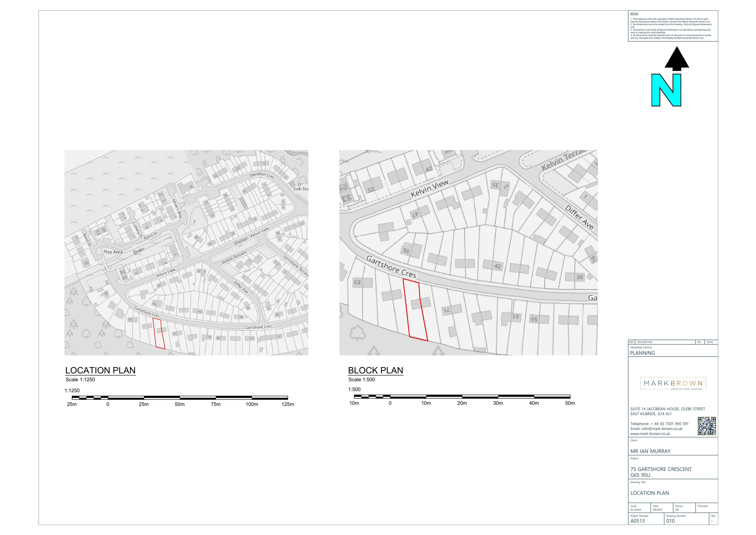Click the project address 75 GARTSHORE CRESCENT
Image resolution: width=756 pixels, height=535 pixels.
(661, 469)
